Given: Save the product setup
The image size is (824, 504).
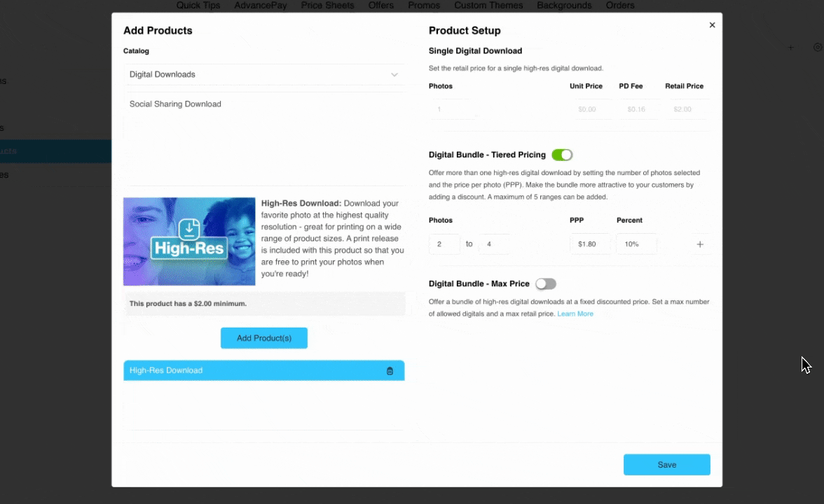Looking at the screenshot, I should coord(666,465).
